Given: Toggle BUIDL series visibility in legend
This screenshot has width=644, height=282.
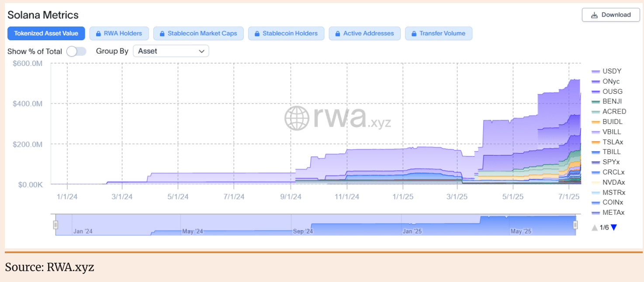Looking at the screenshot, I should click(x=612, y=122).
